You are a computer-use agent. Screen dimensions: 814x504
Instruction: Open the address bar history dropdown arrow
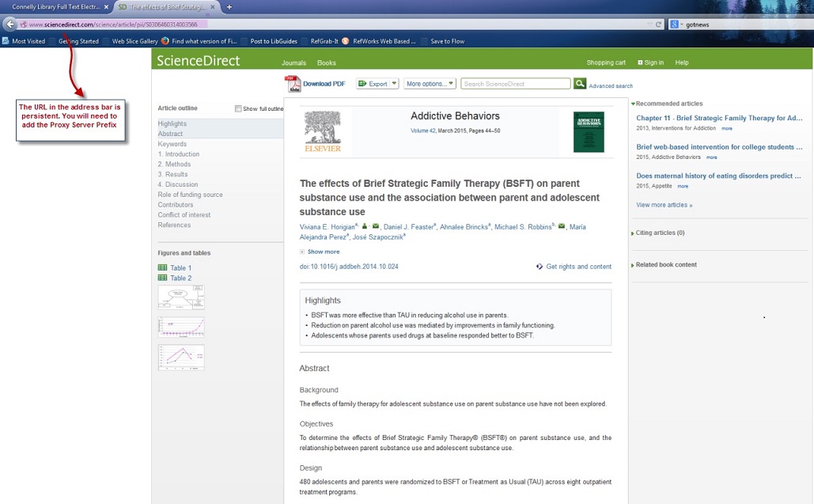tap(649, 25)
